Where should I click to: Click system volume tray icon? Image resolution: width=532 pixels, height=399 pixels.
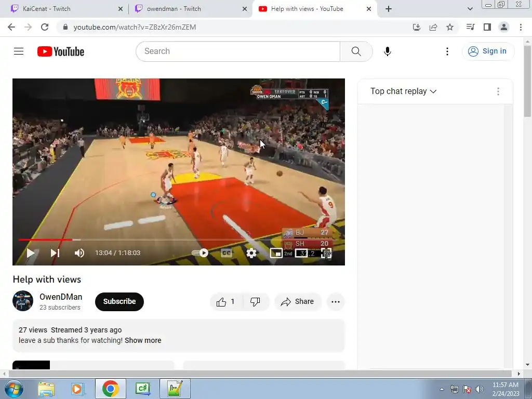[x=480, y=389]
